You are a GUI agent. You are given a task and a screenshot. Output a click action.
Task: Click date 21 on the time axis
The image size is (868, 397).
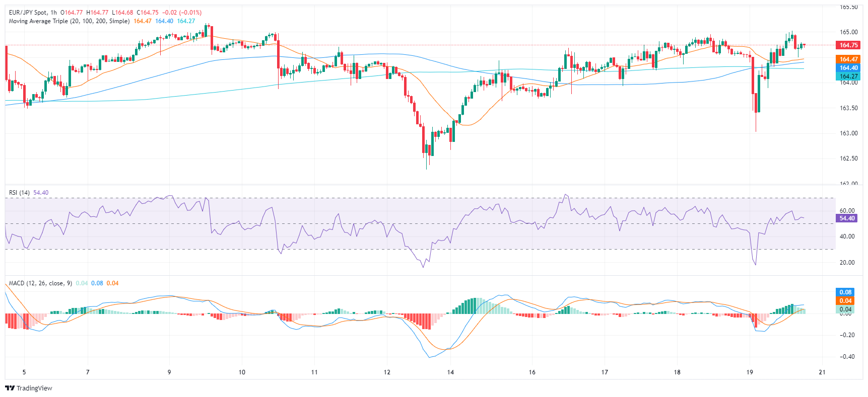pos(822,372)
